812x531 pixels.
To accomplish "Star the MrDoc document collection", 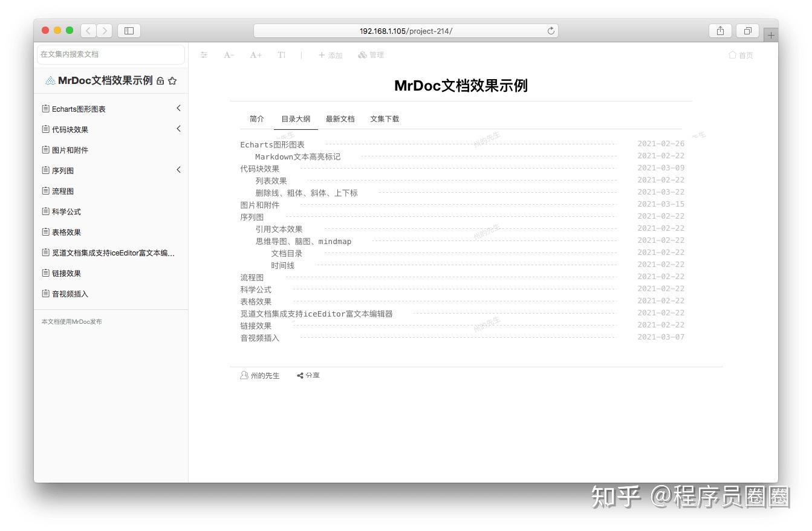I will coord(172,80).
